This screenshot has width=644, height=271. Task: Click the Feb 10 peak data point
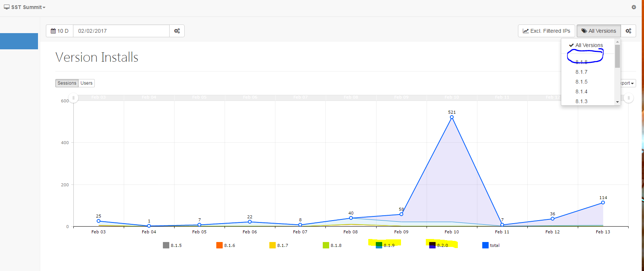click(452, 117)
